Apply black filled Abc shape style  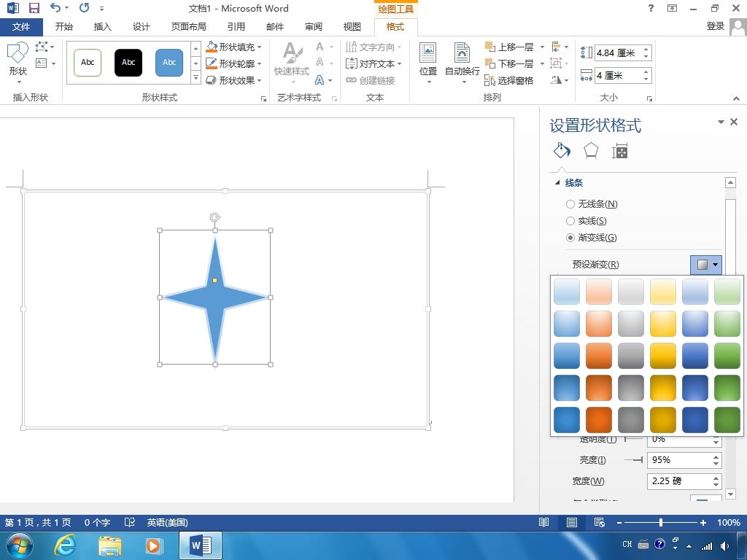[x=128, y=63]
